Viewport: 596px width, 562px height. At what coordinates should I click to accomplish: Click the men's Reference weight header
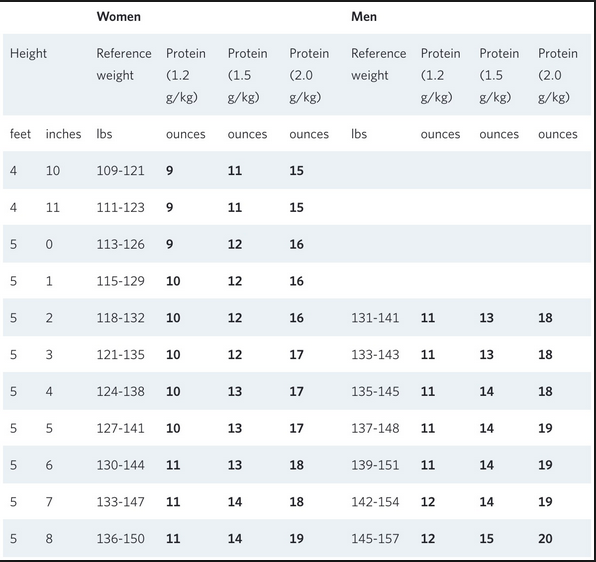pyautogui.click(x=379, y=64)
